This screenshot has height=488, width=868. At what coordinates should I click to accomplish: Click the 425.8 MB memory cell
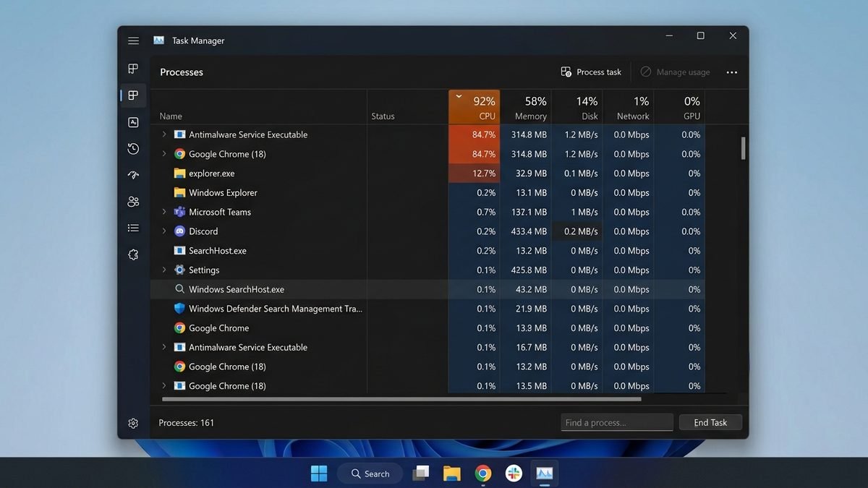(526, 270)
